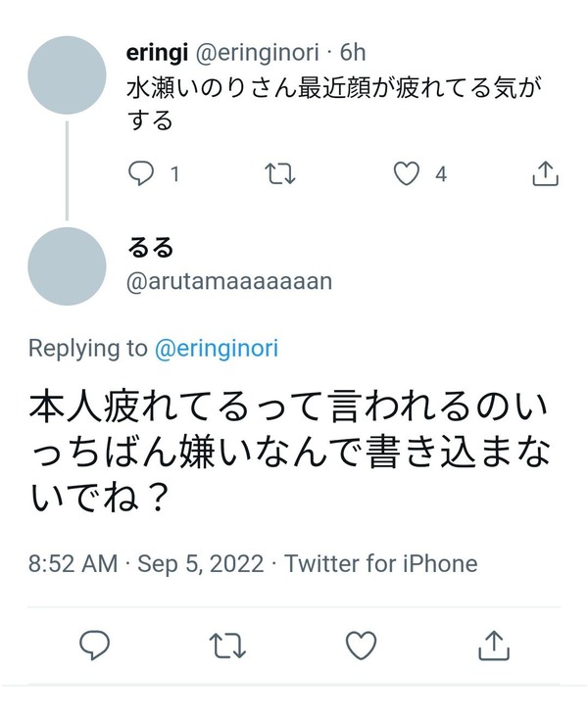Open @eringinori handle in tweet header
Image resolution: width=588 pixels, height=718 pixels.
pos(257,53)
